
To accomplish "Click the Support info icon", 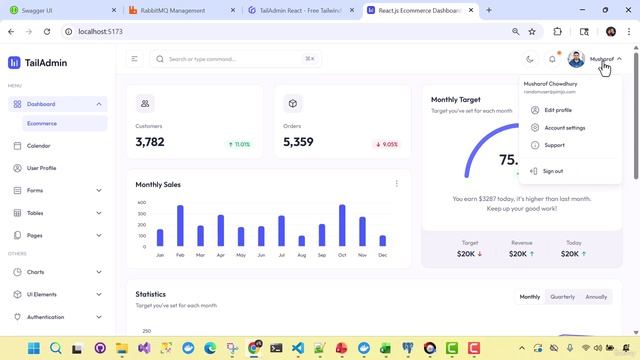I will click(535, 145).
